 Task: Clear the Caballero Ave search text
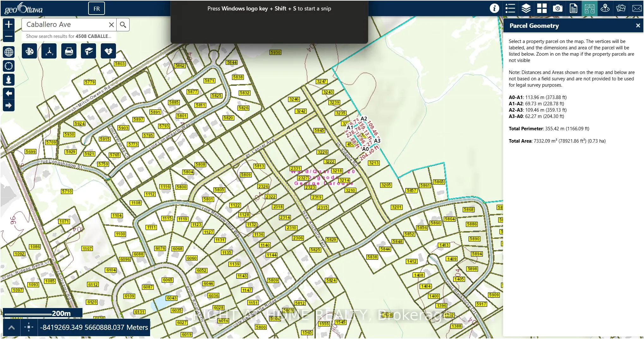tap(111, 25)
